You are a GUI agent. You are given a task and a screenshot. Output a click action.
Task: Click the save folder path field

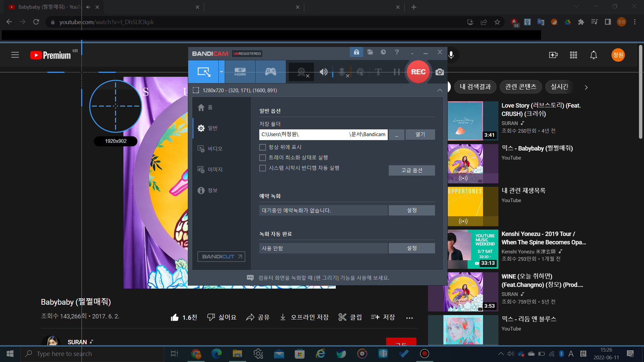[323, 134]
